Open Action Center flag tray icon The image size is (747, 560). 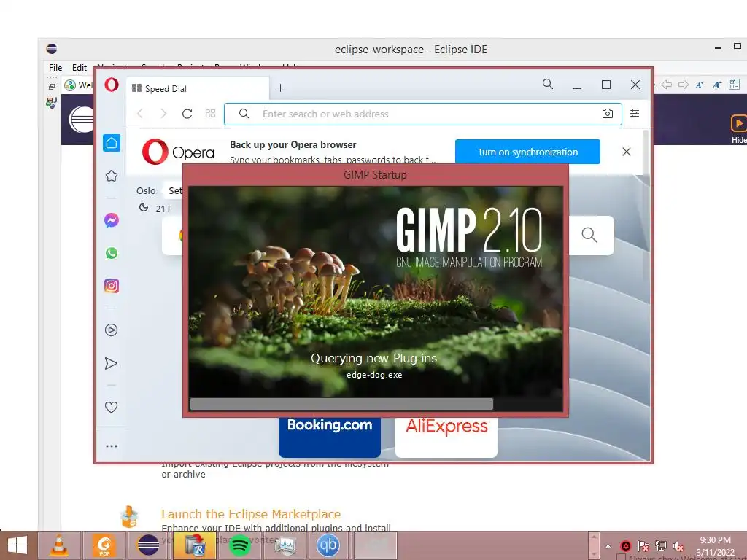[643, 546]
